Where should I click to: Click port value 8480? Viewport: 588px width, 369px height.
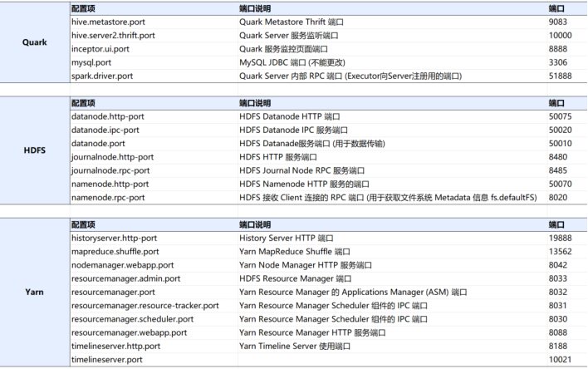coord(567,157)
